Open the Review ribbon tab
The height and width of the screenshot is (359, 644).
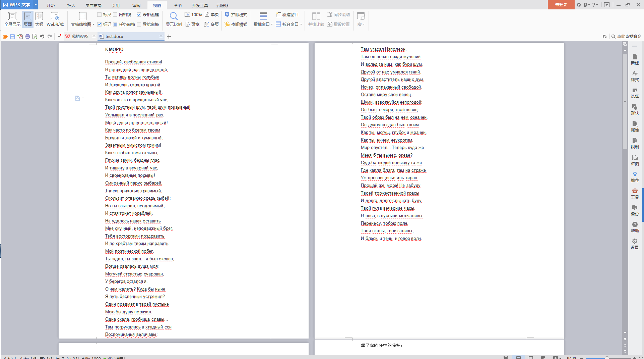(x=136, y=5)
